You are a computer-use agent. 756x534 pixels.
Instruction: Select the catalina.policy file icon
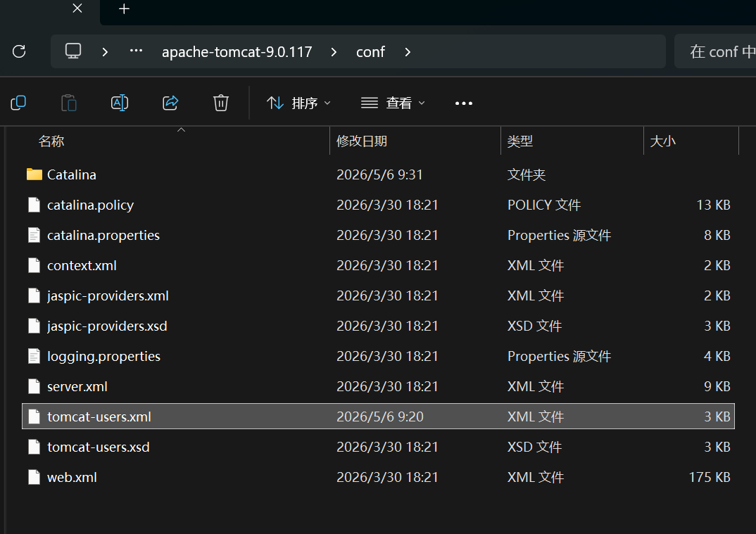coord(34,205)
